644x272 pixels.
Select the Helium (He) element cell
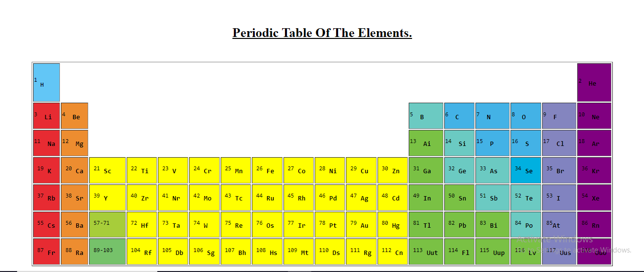click(594, 82)
